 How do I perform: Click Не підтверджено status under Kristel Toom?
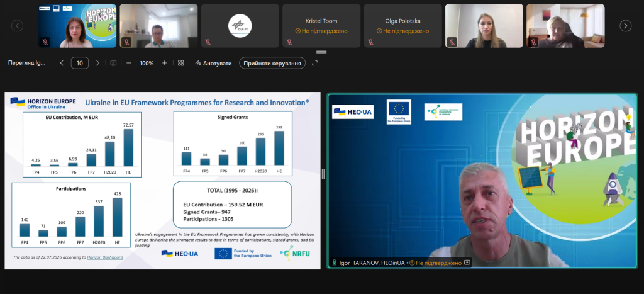pos(321,31)
